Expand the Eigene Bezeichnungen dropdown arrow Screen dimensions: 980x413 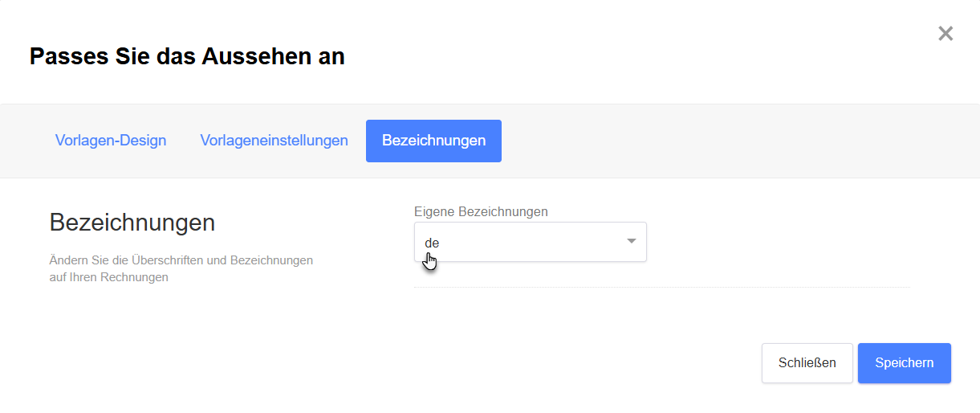(632, 241)
